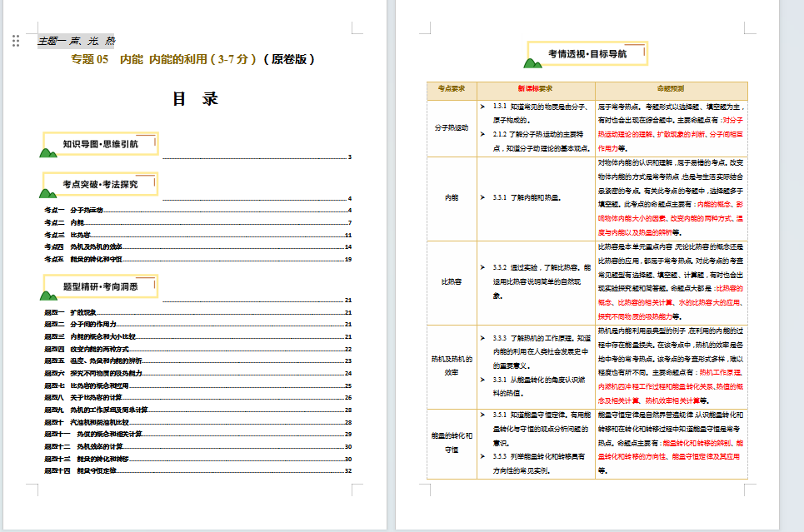Click contents entry 题型二 分子间的作用力
Viewport: 804px width, 532px height.
198,325
